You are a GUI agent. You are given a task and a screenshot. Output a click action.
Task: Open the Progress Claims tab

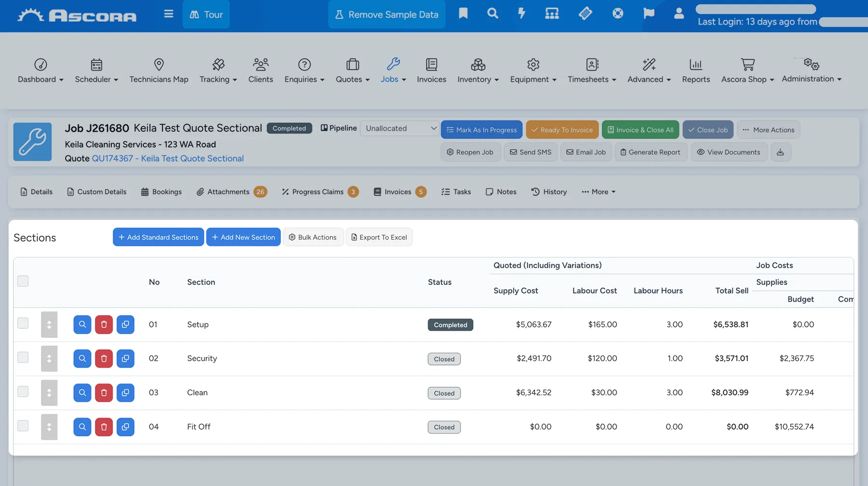click(320, 192)
